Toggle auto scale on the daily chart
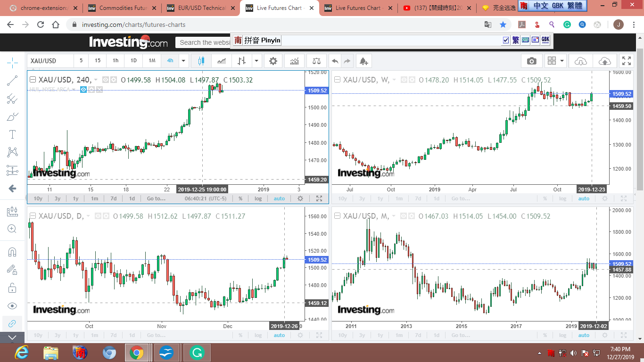 pos(279,335)
